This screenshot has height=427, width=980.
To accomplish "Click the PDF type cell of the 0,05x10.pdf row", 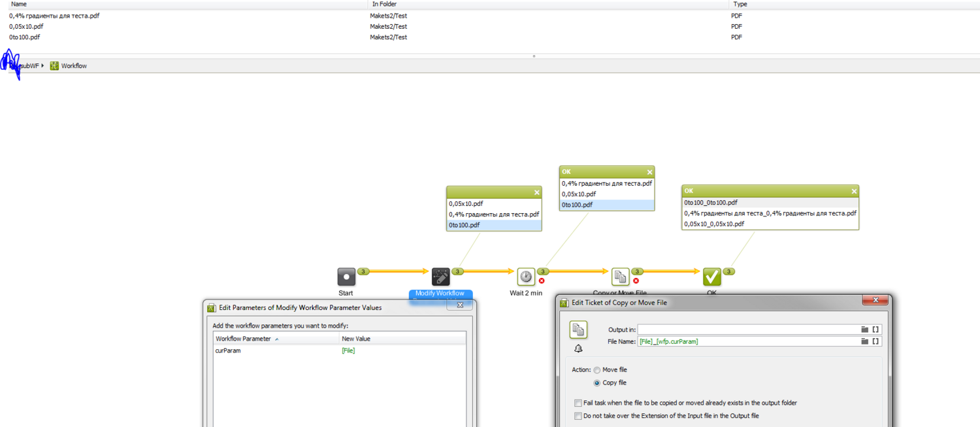I will (x=736, y=27).
